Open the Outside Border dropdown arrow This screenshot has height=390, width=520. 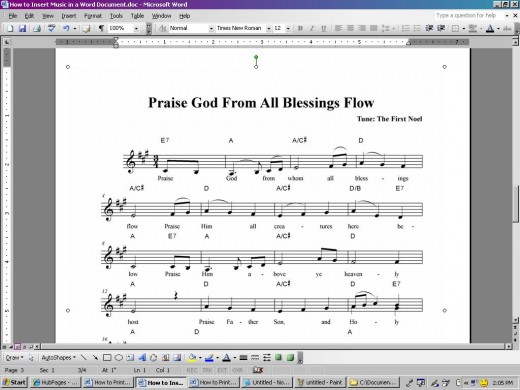click(464, 29)
